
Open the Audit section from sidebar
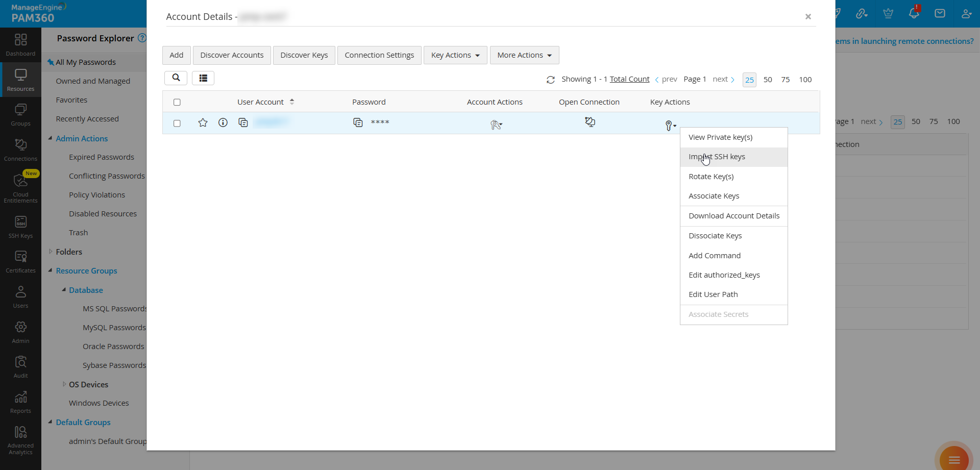click(x=20, y=366)
